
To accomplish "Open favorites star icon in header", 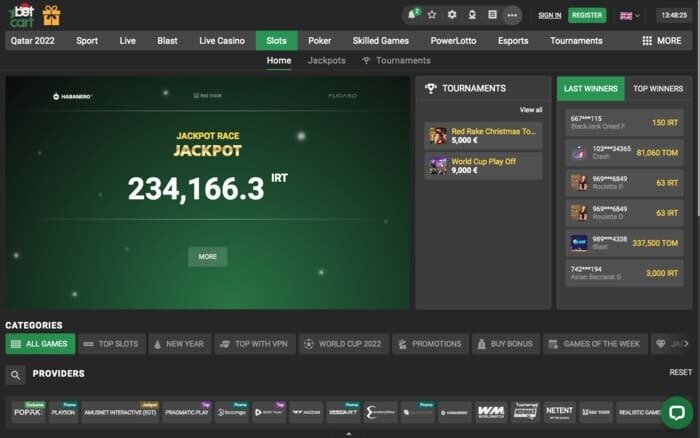I will click(x=432, y=15).
